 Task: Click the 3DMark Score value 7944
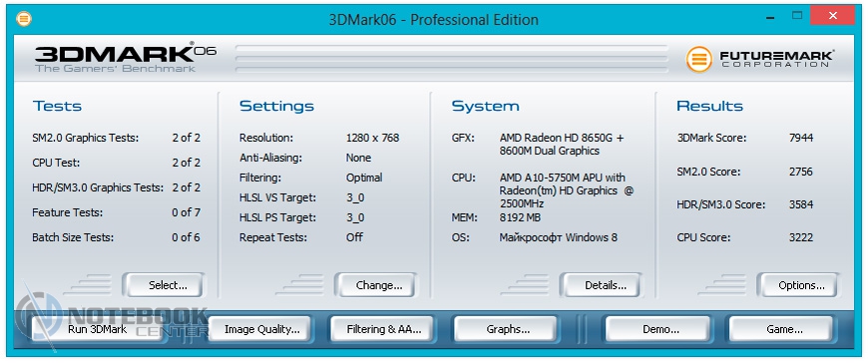pos(801,138)
